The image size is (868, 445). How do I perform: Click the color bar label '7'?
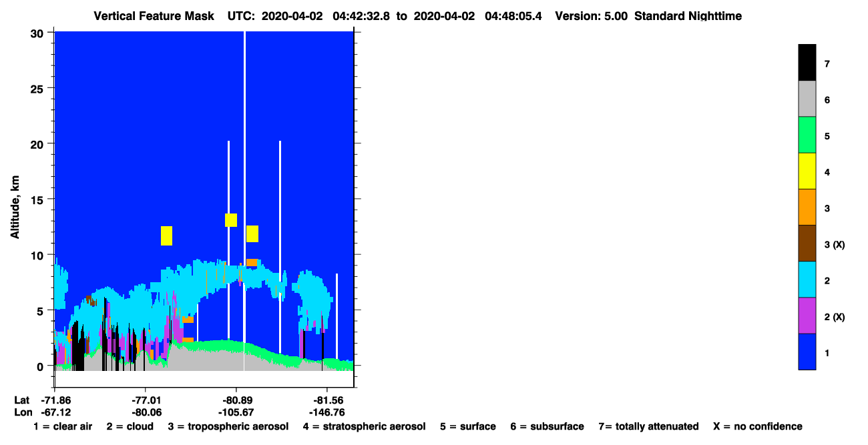(827, 65)
